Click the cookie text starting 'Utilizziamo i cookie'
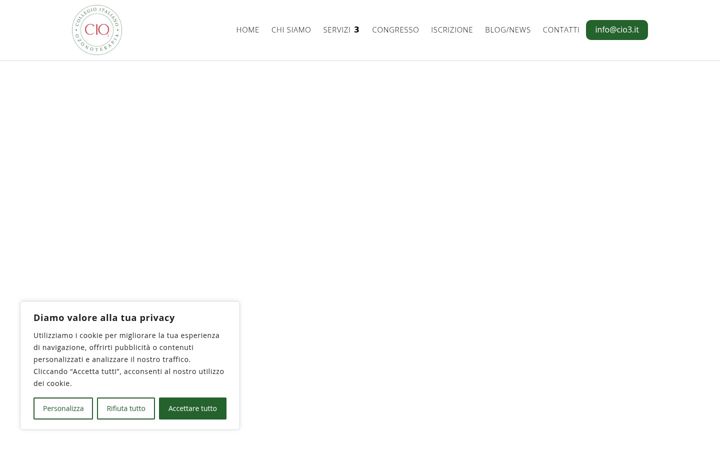Viewport: 720px width, 450px height. 129,359
